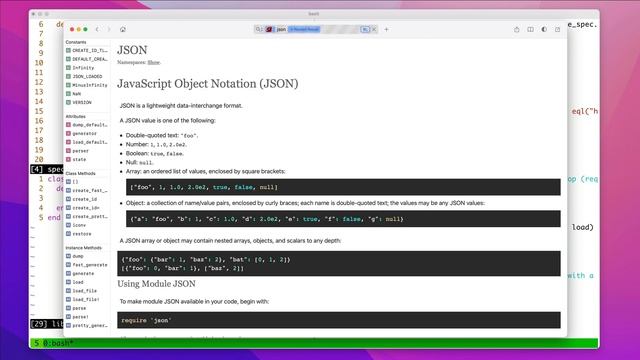This screenshot has width=640, height=360.
Task: Open a new tab with plus button
Action: pyautogui.click(x=386, y=29)
